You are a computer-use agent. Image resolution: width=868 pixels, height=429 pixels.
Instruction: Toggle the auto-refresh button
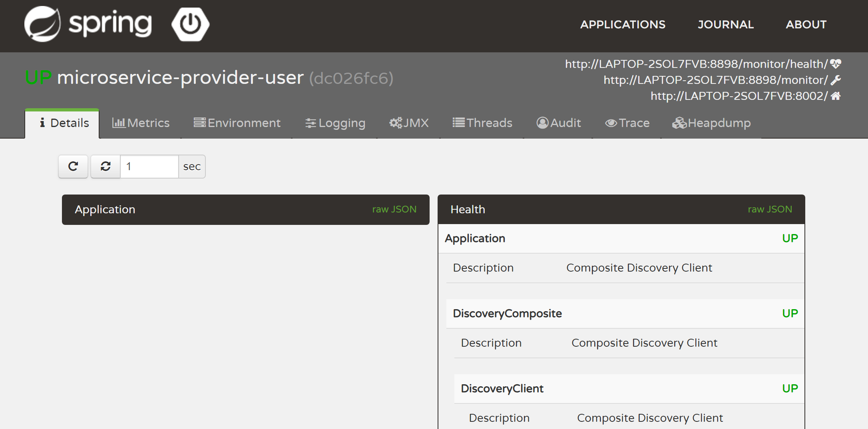[x=106, y=166]
